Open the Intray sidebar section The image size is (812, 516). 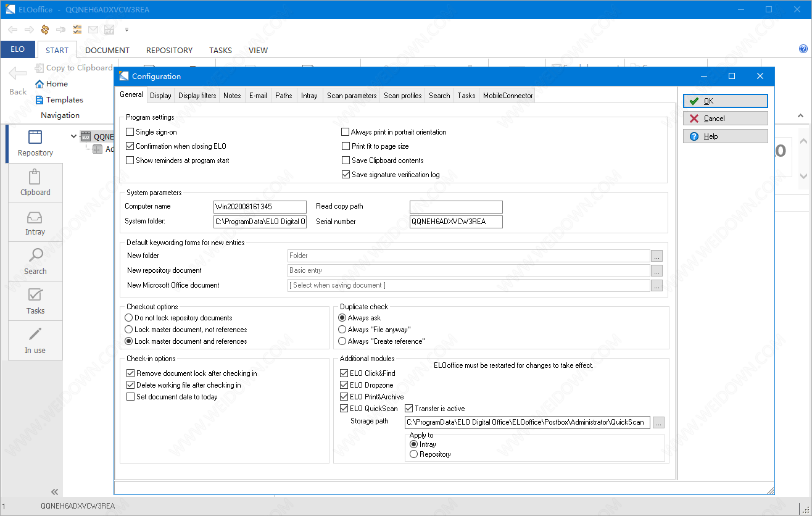pyautogui.click(x=35, y=223)
